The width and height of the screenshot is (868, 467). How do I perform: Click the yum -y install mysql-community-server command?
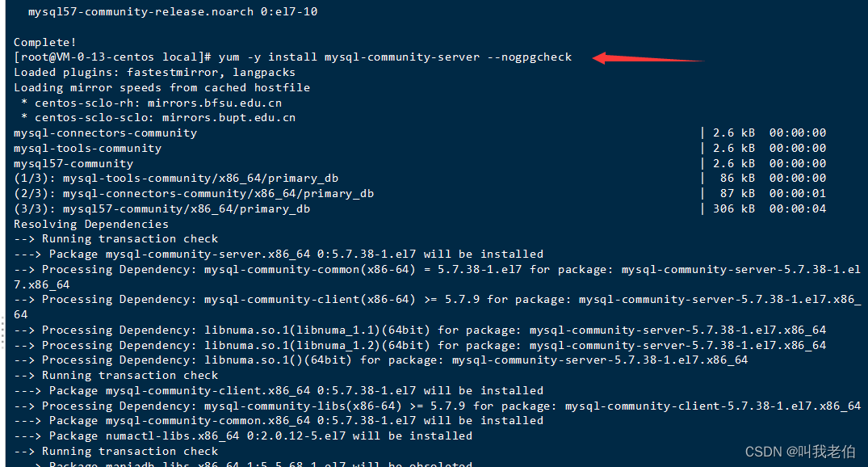tap(350, 57)
